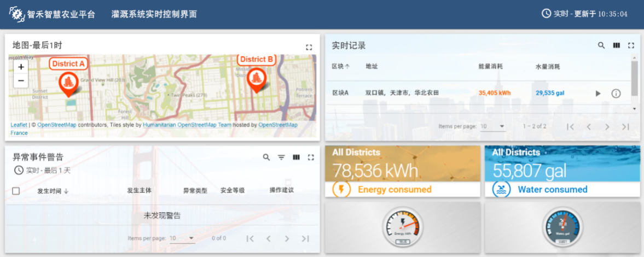The image size is (644, 257).
Task: Open the Leaflet attribution link
Action: 18,125
